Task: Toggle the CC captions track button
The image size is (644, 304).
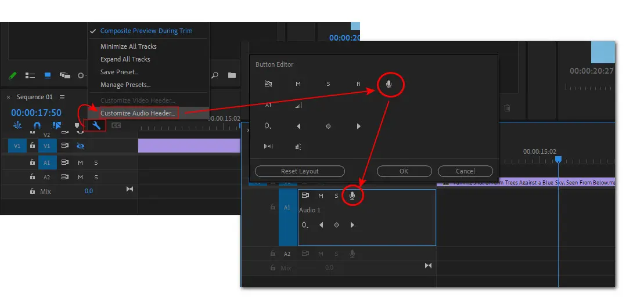Action: (116, 125)
